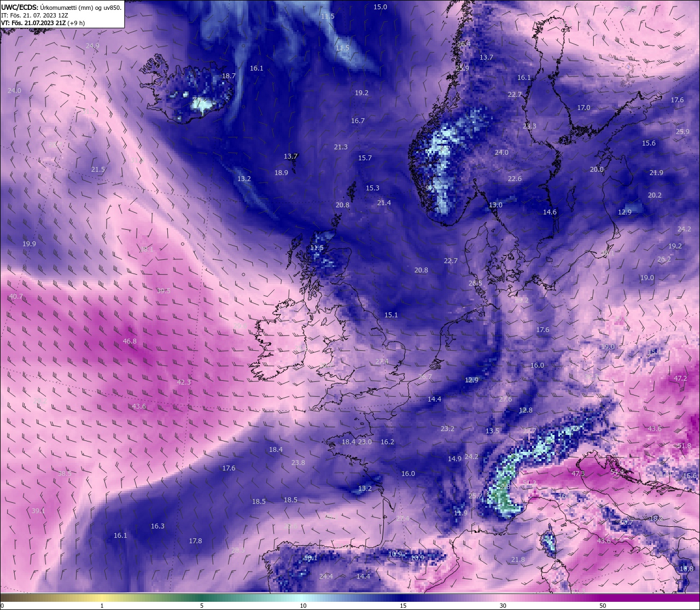Click the map value 14.6
700x610 pixels.
pyautogui.click(x=550, y=212)
